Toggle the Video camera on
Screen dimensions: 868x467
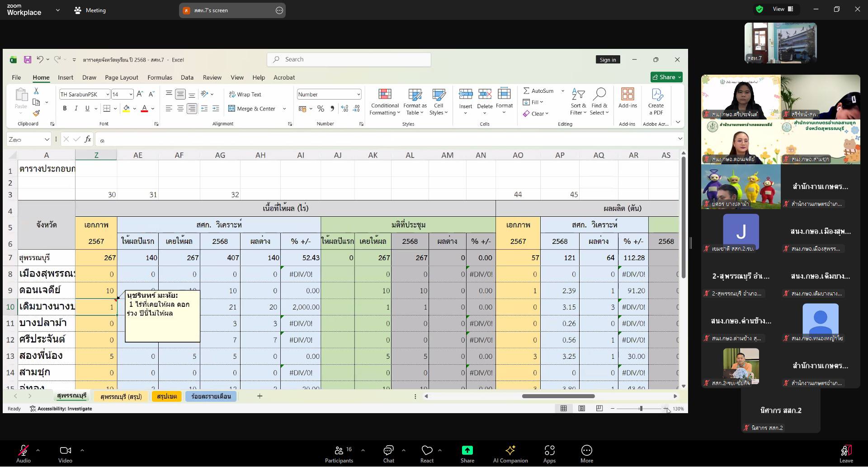(65, 450)
